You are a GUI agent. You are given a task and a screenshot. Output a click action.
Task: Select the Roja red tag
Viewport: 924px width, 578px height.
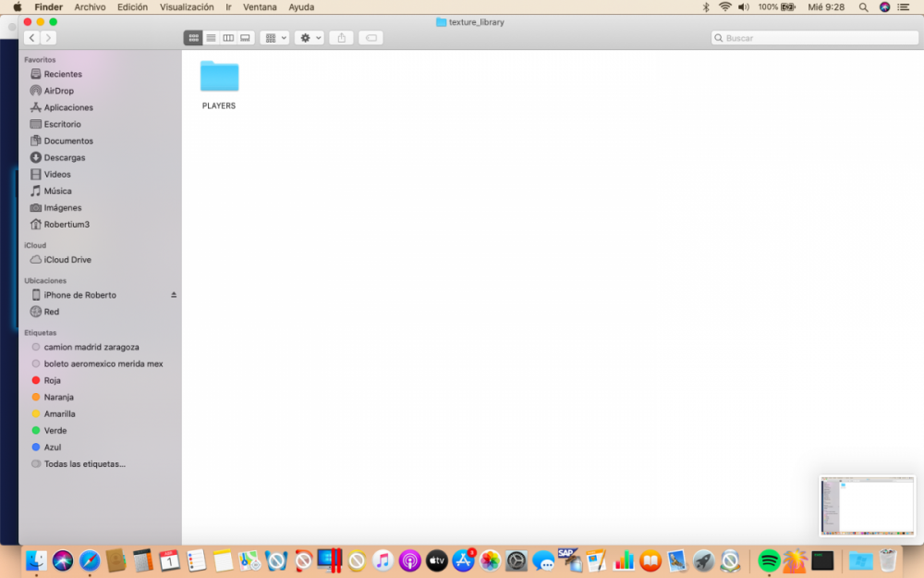(x=52, y=380)
